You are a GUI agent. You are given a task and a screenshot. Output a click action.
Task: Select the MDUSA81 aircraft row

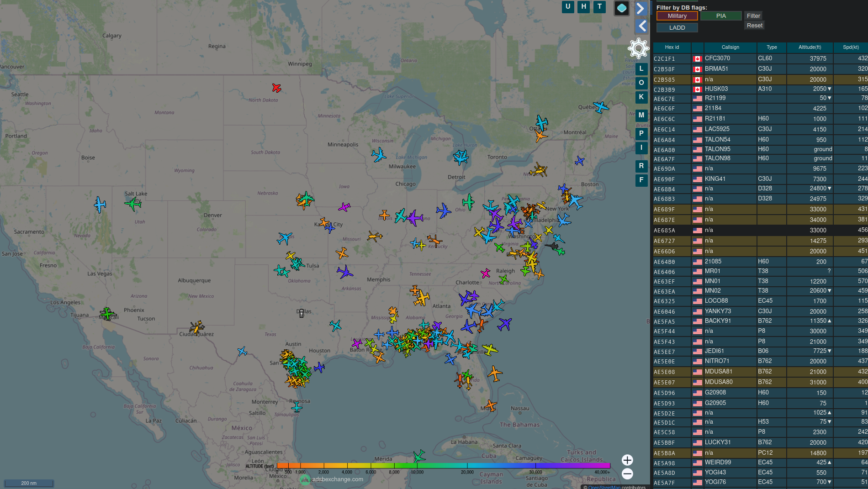(760, 372)
